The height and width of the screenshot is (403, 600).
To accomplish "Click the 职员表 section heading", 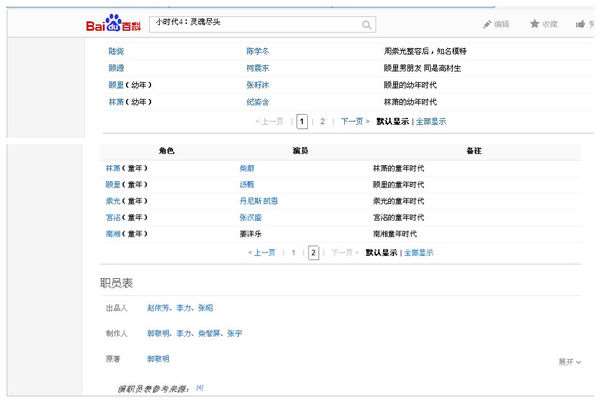I will (116, 283).
